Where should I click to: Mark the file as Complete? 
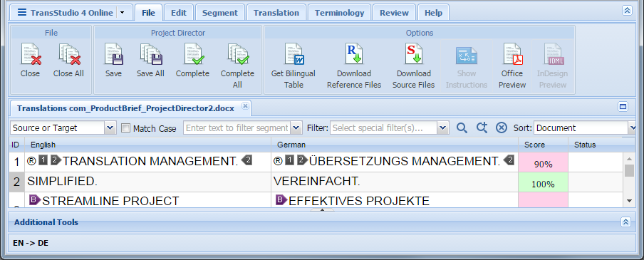[x=192, y=55]
